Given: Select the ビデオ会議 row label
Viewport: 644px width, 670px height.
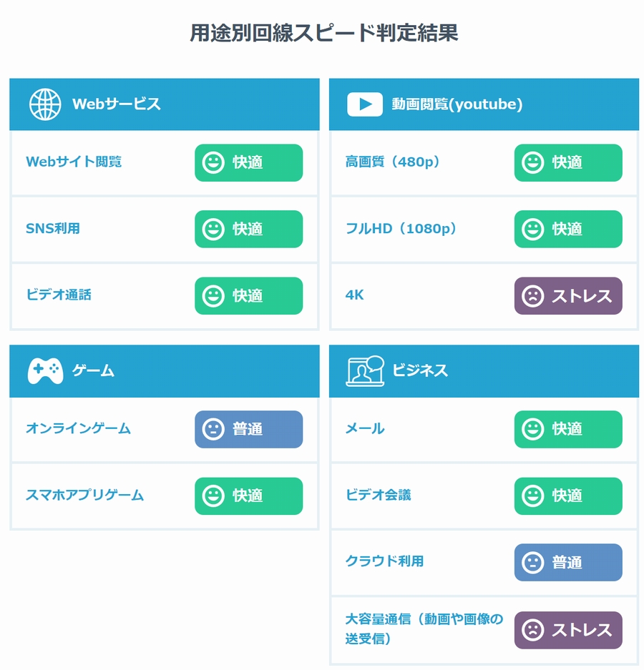Looking at the screenshot, I should [x=378, y=496].
